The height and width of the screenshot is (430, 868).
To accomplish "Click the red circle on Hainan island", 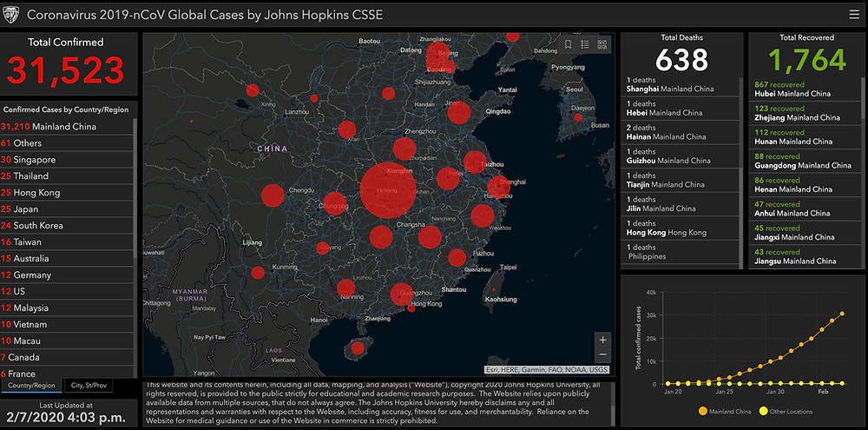I will pyautogui.click(x=358, y=348).
